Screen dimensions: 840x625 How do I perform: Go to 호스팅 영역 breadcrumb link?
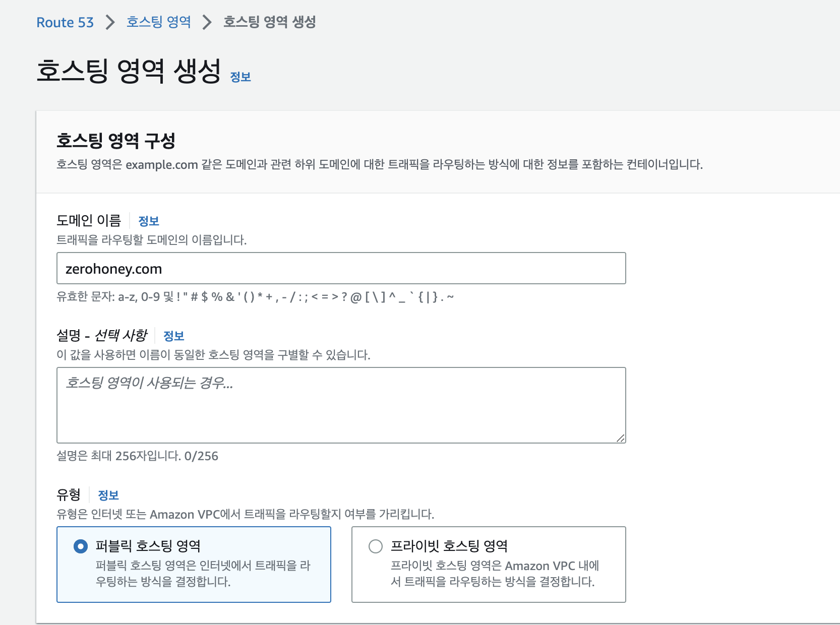(x=158, y=22)
